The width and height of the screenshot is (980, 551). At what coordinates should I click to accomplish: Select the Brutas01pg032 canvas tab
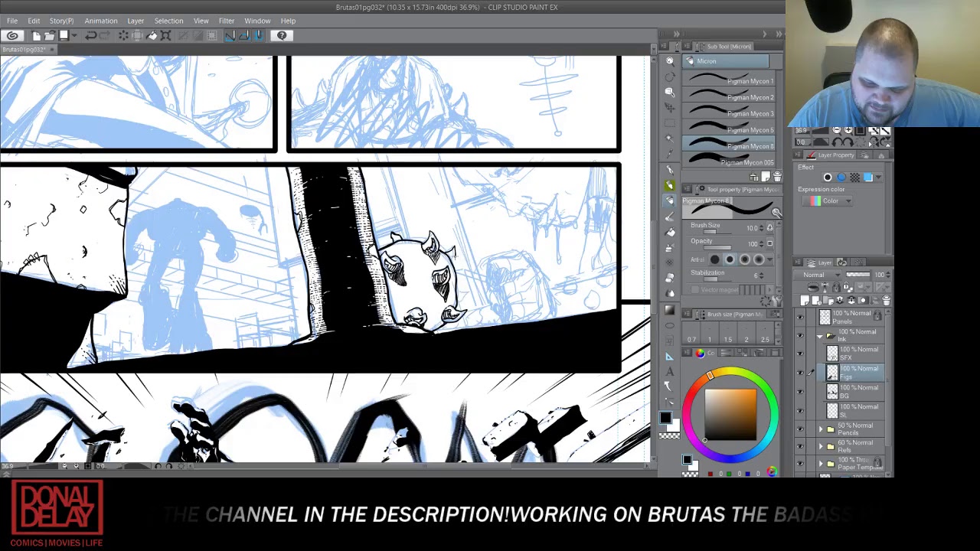click(24, 50)
